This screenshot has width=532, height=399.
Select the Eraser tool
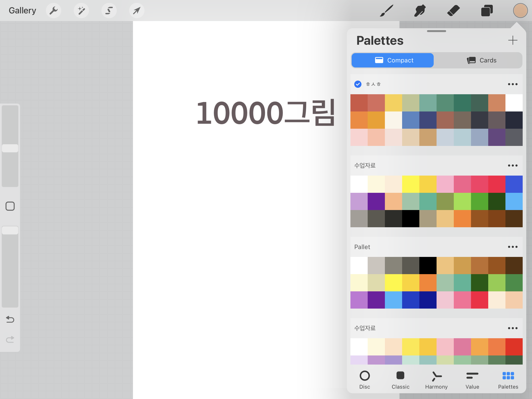pos(453,11)
